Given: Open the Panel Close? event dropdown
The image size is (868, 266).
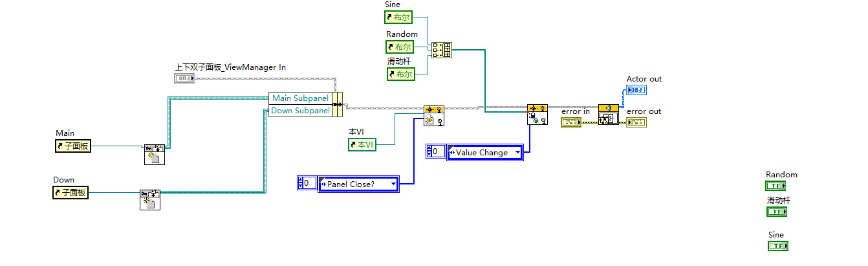Looking at the screenshot, I should click(x=359, y=184).
